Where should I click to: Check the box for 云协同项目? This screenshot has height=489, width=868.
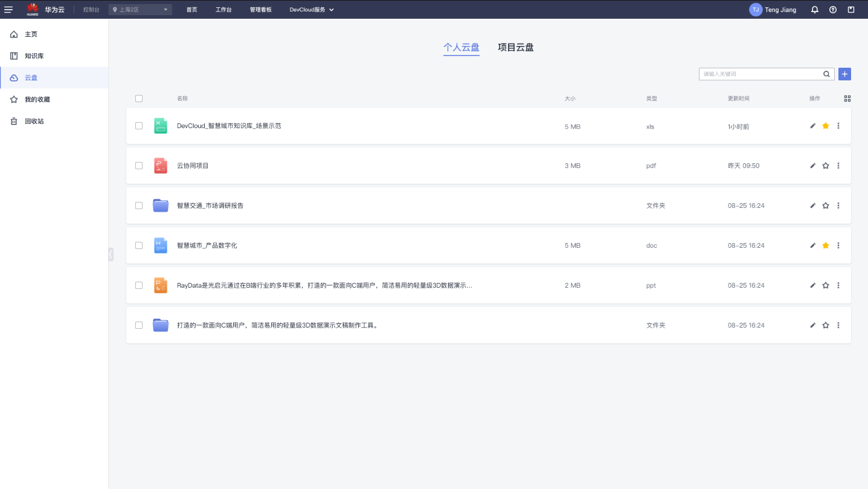tap(139, 166)
